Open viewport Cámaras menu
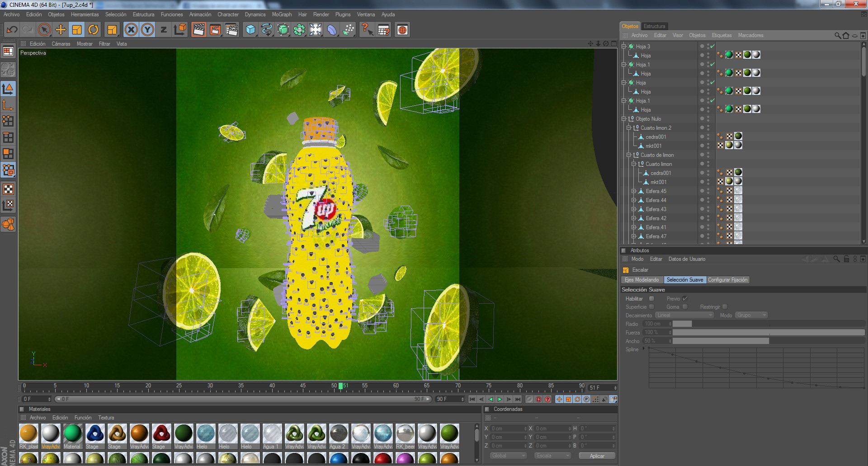The width and height of the screenshot is (868, 466). point(61,44)
